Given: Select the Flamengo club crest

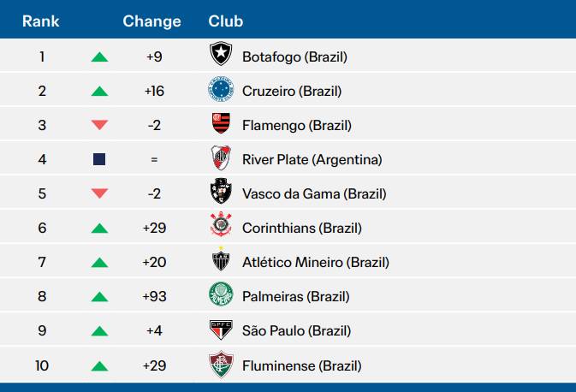Looking at the screenshot, I should 221,125.
